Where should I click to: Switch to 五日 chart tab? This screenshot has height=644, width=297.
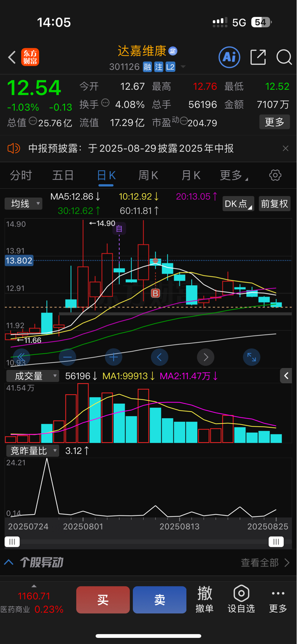[x=63, y=176]
